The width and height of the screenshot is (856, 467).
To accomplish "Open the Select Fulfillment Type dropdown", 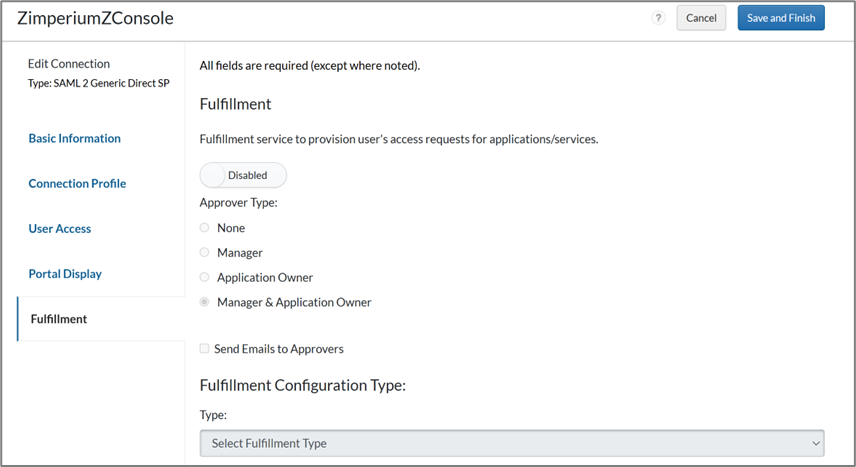I will click(x=511, y=443).
